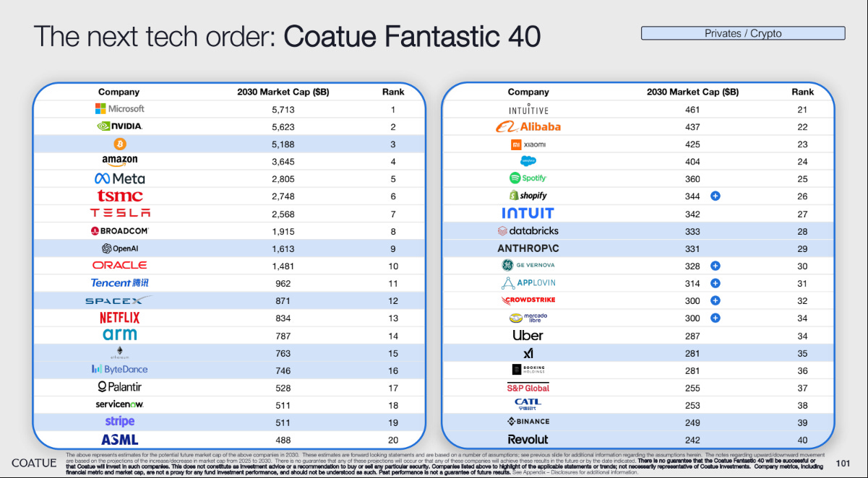Click rank number 40 beside Revolut
The width and height of the screenshot is (868, 478).
[x=802, y=439]
